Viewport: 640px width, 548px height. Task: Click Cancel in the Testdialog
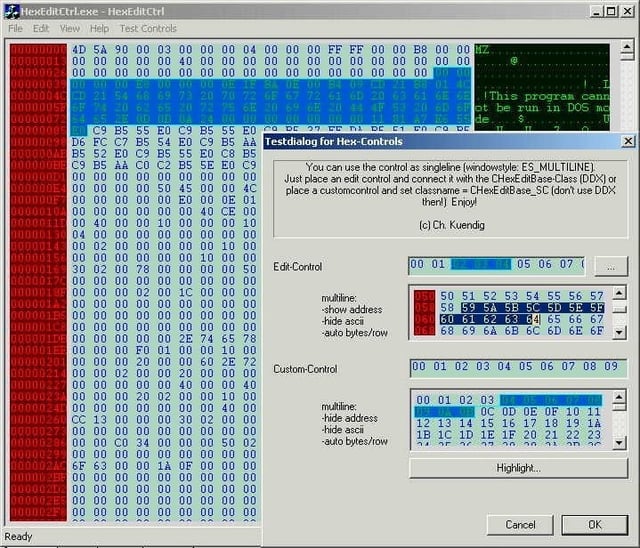520,524
